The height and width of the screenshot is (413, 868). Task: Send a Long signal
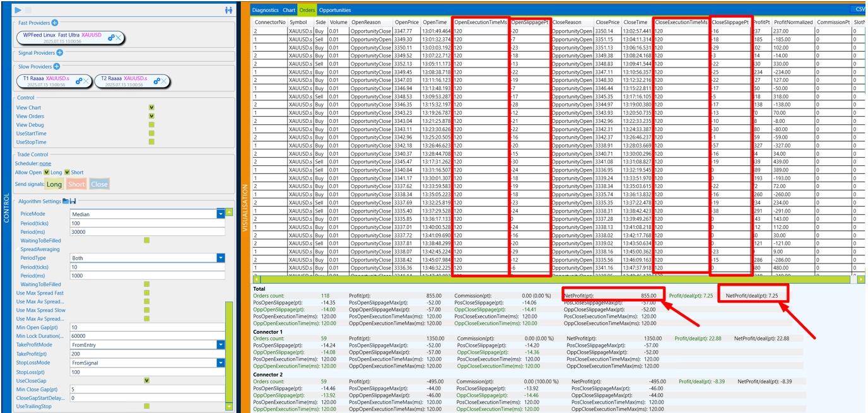[x=54, y=184]
